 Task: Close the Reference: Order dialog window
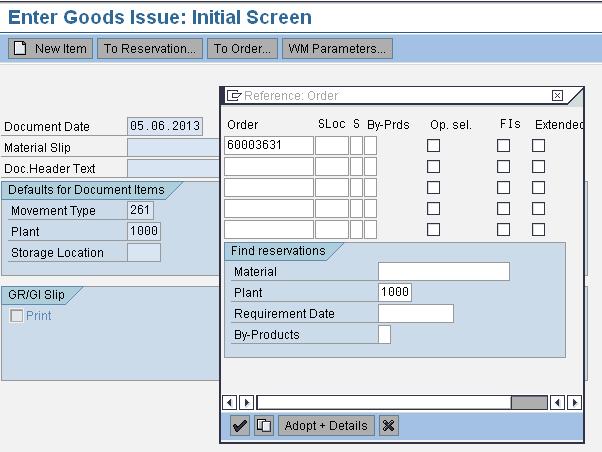click(x=557, y=96)
